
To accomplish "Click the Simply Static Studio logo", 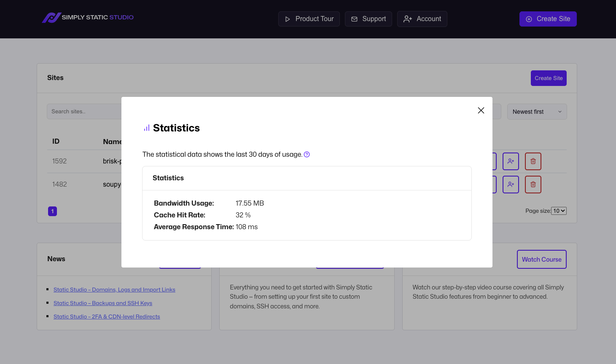I will pos(88,18).
